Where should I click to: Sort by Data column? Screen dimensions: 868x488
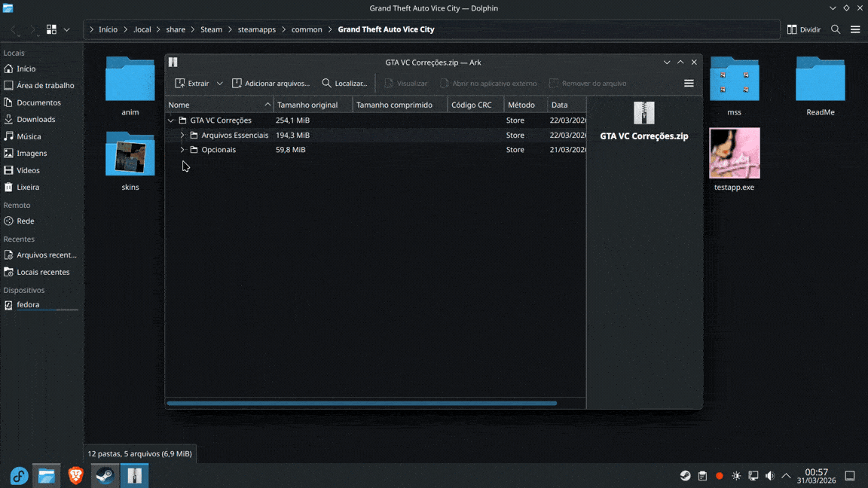[567, 105]
